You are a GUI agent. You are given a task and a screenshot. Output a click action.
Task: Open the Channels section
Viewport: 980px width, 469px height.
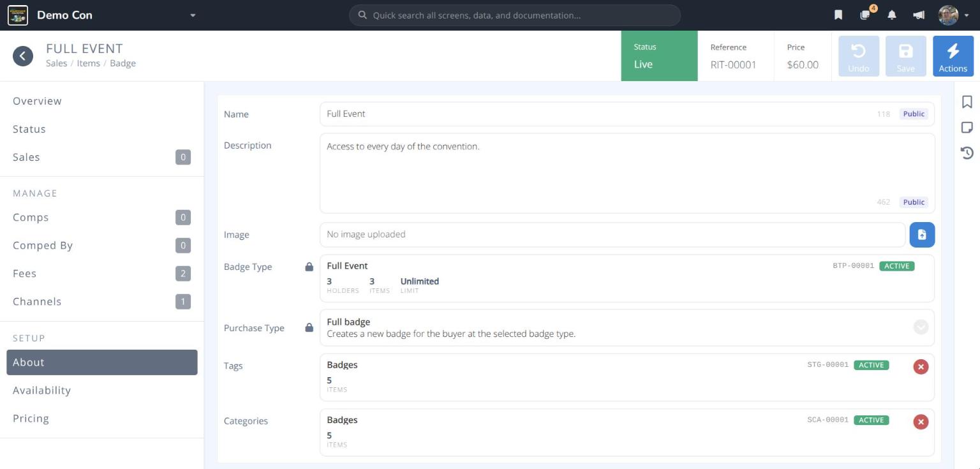click(102, 301)
